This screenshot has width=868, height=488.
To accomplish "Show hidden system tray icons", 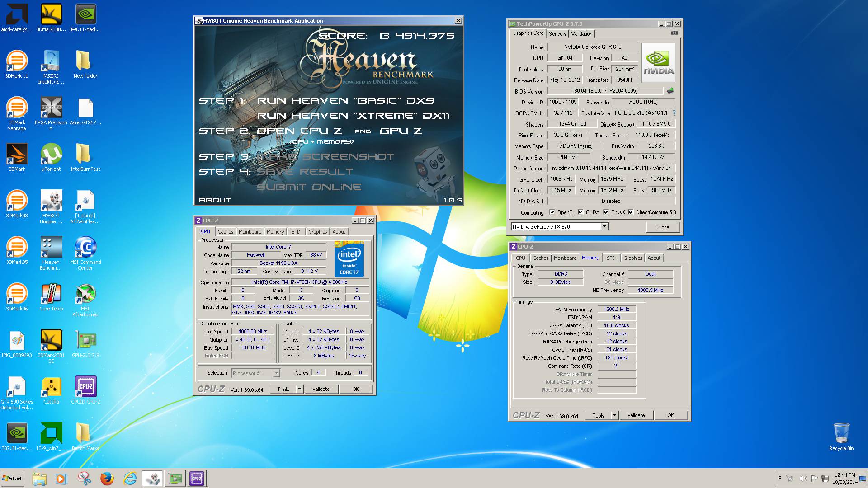I will 780,478.
